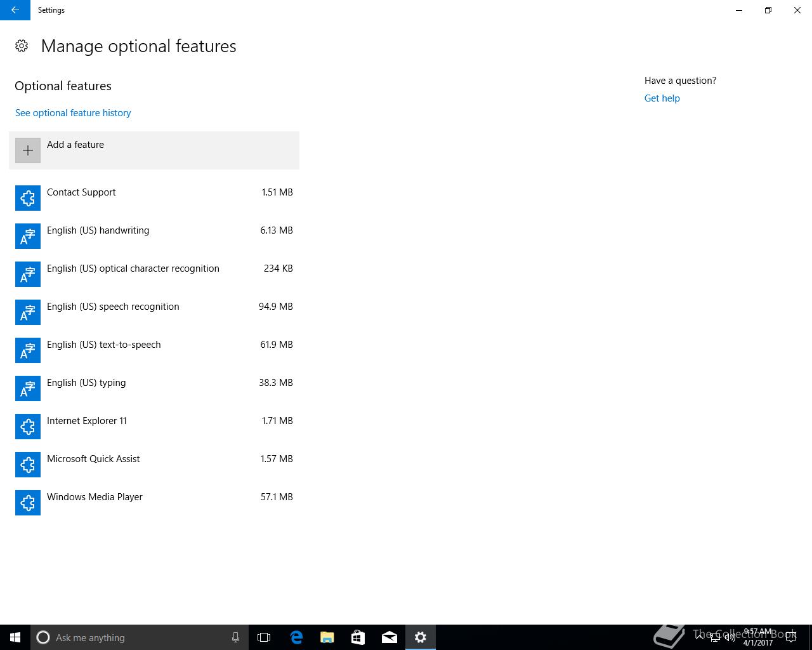The height and width of the screenshot is (650, 812).
Task: Select the English (US) text-to-speech feature name
Action: click(x=104, y=345)
